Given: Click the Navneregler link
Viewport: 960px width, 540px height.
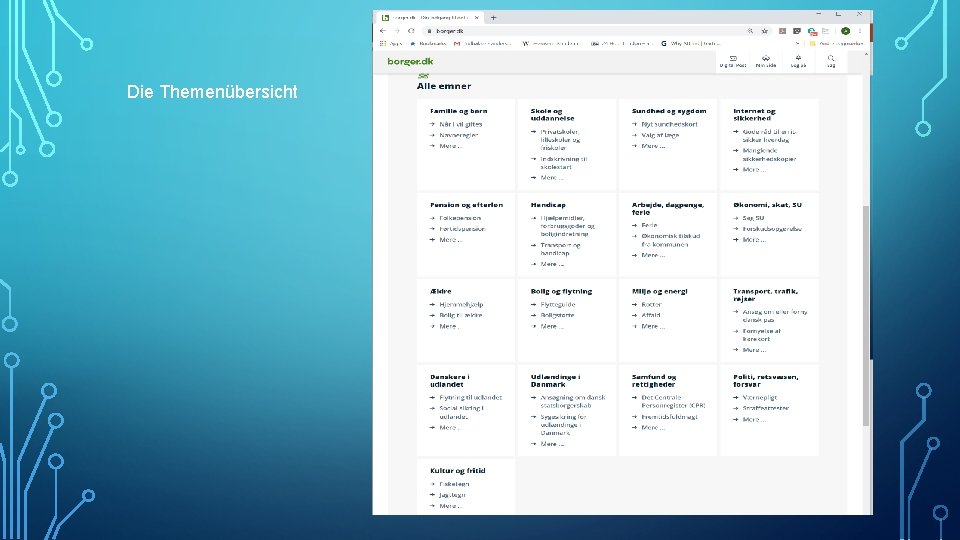Looking at the screenshot, I should (459, 135).
